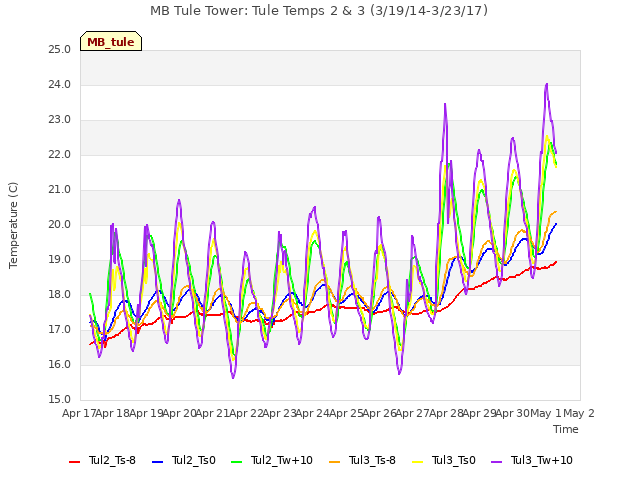This screenshot has height=480, width=640.
Task: Click the 24.0 y-axis tick label
Action: pyautogui.click(x=60, y=85)
